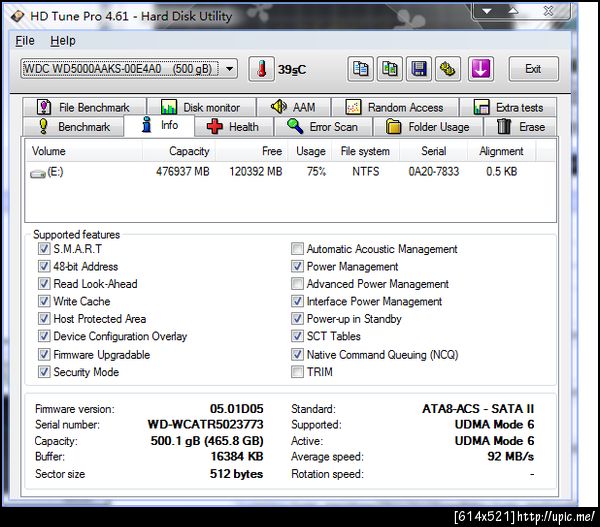Viewport: 600px width, 527px height.
Task: Minimize window with title bar down arrow
Action: (x=487, y=11)
